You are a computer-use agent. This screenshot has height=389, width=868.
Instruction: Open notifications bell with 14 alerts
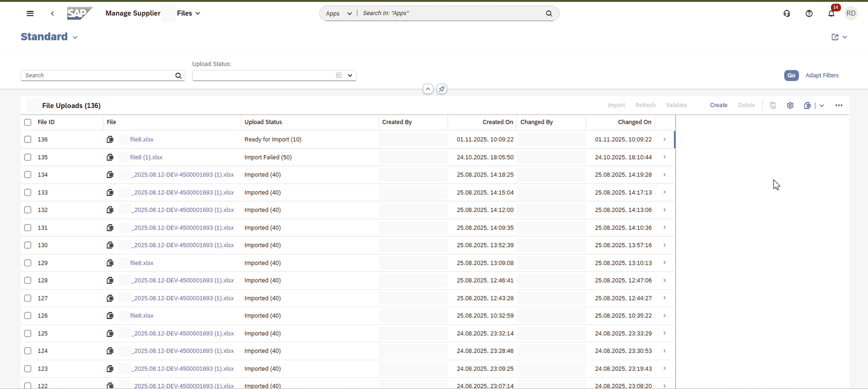coord(831,14)
